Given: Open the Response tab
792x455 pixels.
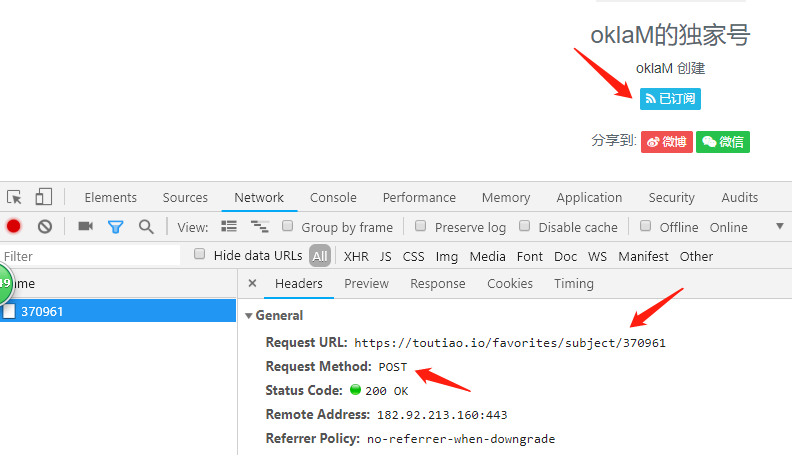Looking at the screenshot, I should click(437, 283).
